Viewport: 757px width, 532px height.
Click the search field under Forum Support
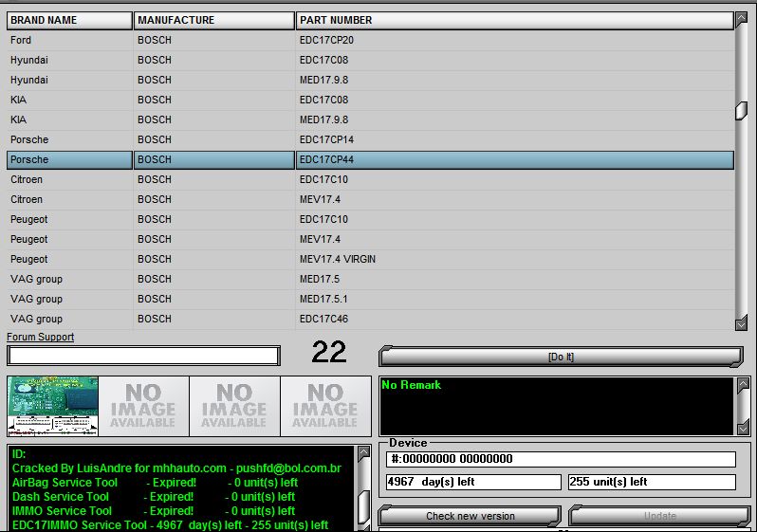[x=143, y=356]
